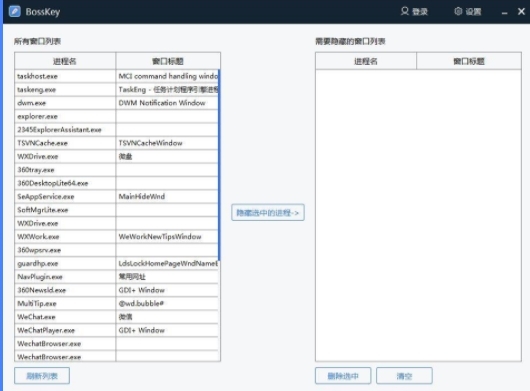The width and height of the screenshot is (530, 391).
Task: Select the SoftMgrLite.exe process
Action: click(x=116, y=210)
